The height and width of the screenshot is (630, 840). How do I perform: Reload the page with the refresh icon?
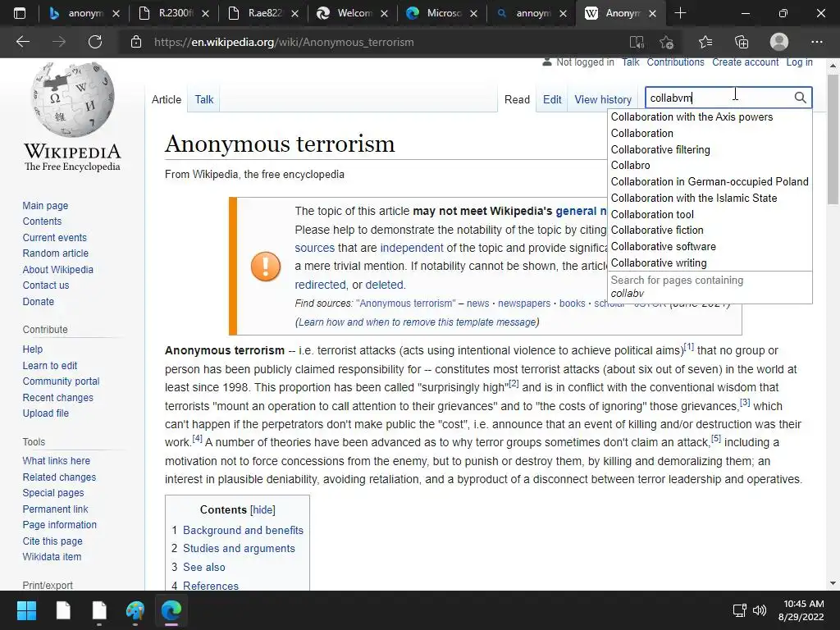click(x=95, y=42)
